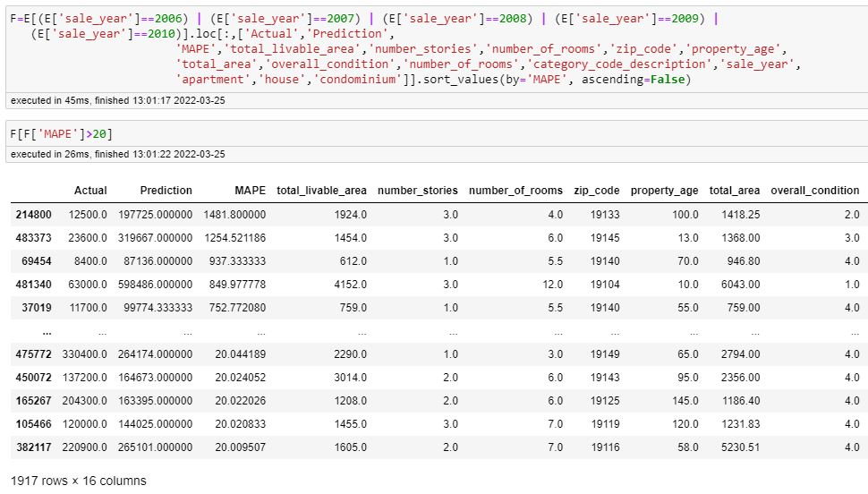
Task: Select row index 481340
Action: point(33,284)
